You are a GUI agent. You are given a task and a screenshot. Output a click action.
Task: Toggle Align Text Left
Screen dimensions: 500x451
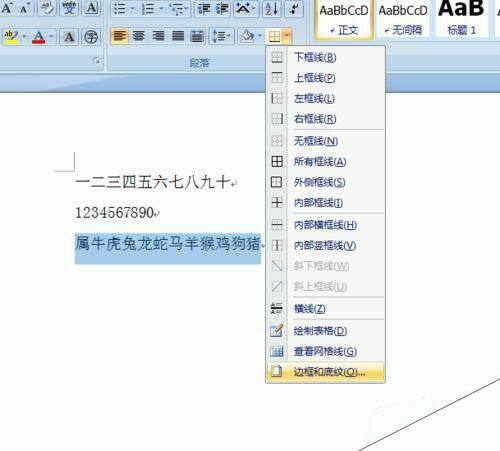(x=120, y=36)
